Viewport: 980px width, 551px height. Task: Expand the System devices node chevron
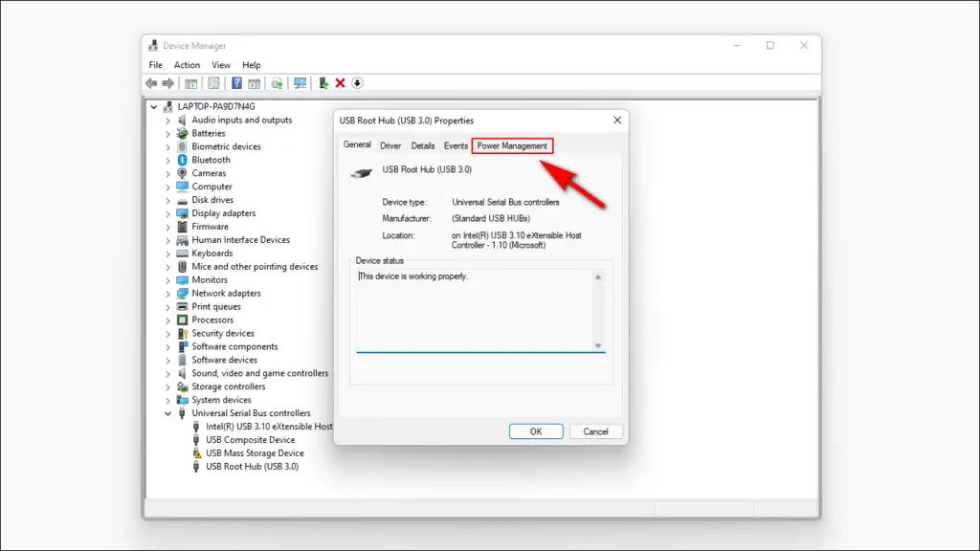(167, 400)
